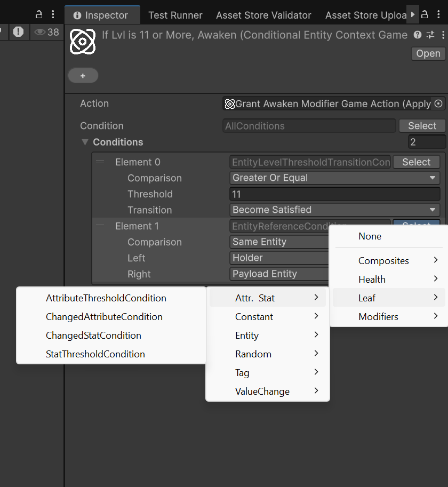Toggle hidden objects eye icon showing 38

point(46,32)
